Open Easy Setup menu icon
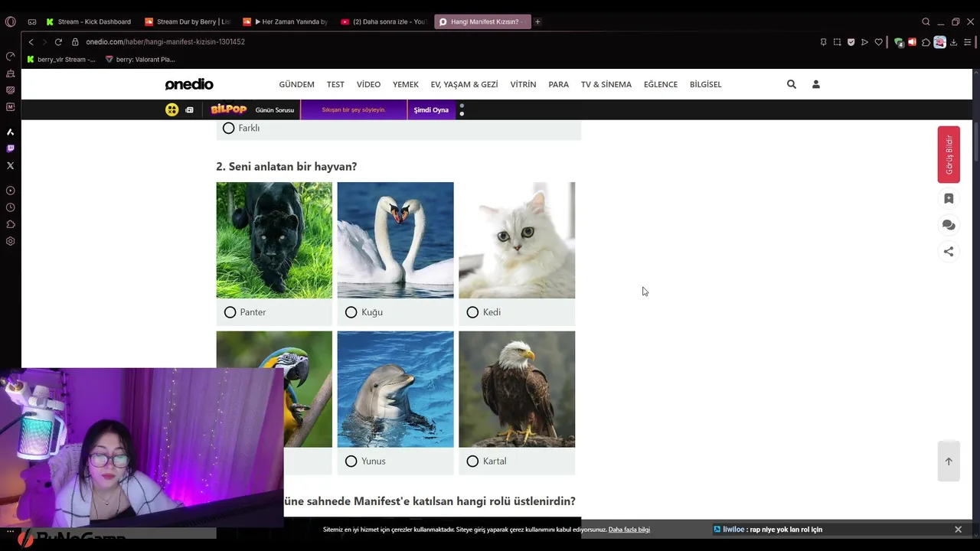 (x=967, y=42)
